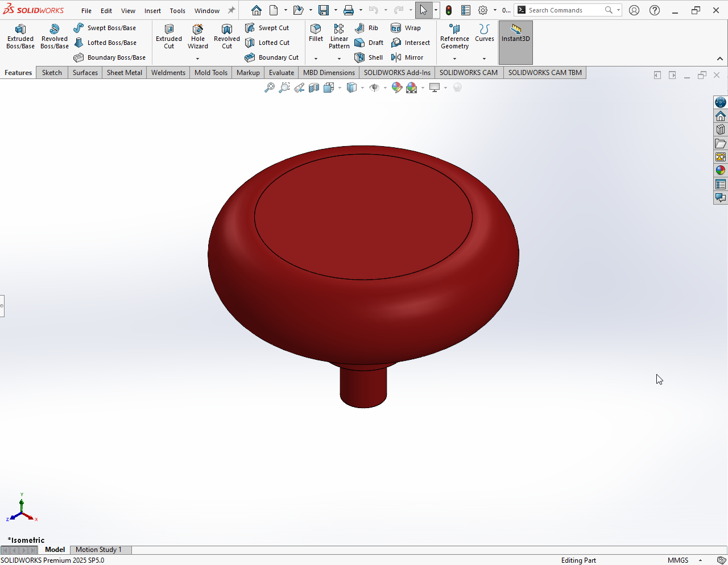Apply the Shell feature
Viewport: 728px width, 565px height.
369,57
